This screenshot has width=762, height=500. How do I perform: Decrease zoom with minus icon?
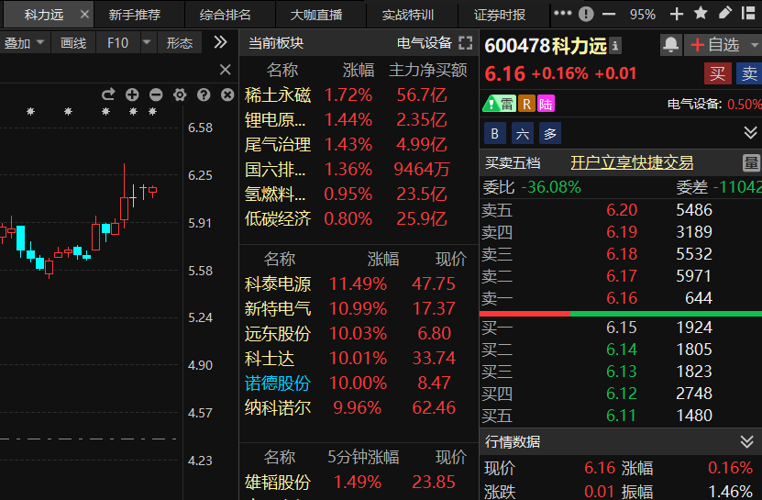pos(608,15)
